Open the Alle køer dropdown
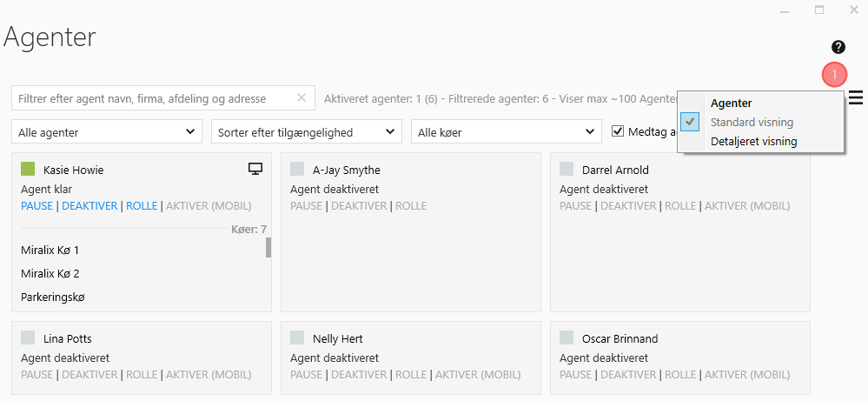This screenshot has width=868, height=401. coord(507,132)
